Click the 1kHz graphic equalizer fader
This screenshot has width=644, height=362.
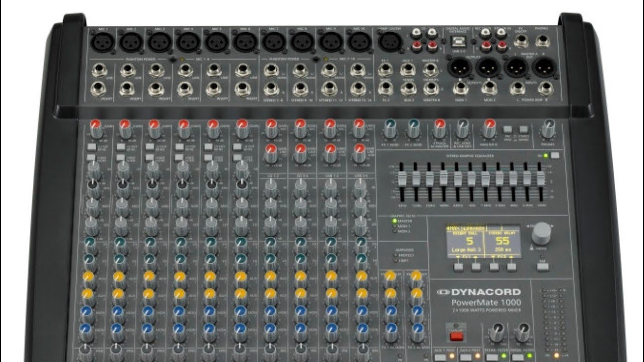click(471, 179)
